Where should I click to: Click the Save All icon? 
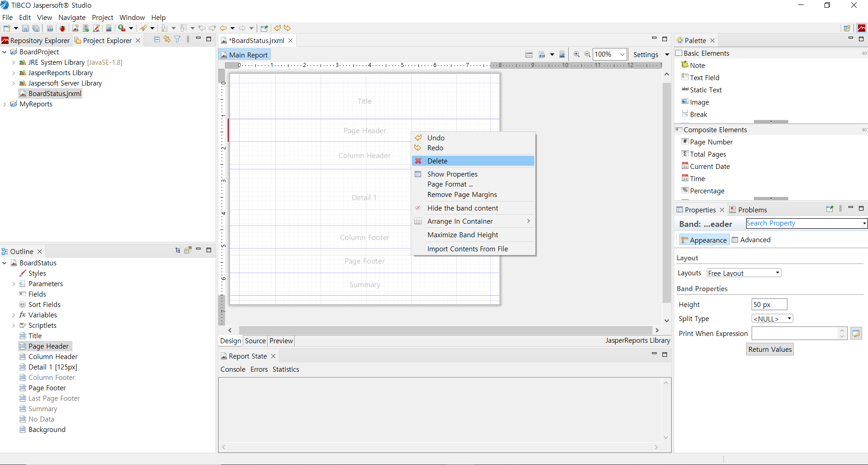tap(36, 28)
